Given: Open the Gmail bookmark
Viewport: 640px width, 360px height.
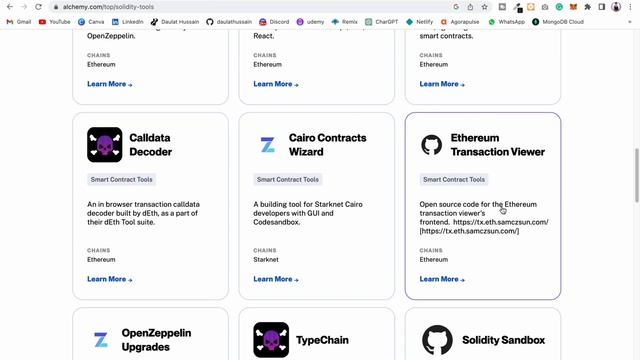Looking at the screenshot, I should click(x=19, y=22).
